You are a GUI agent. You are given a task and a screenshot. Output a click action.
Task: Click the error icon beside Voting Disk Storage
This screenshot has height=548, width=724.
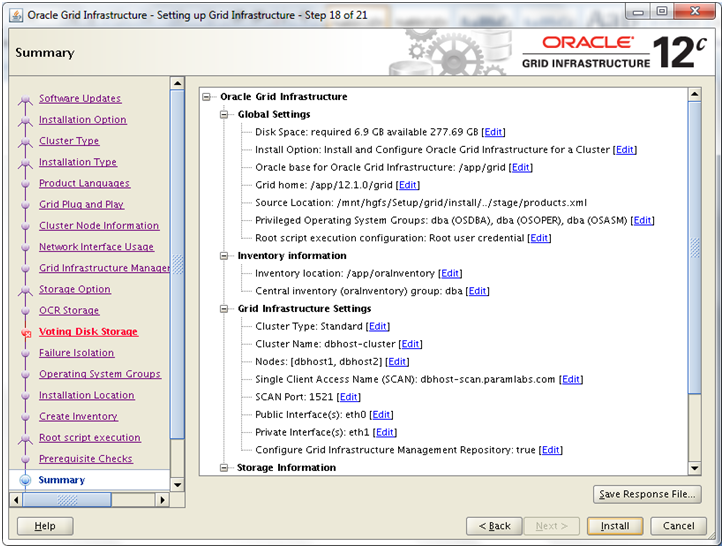26,332
